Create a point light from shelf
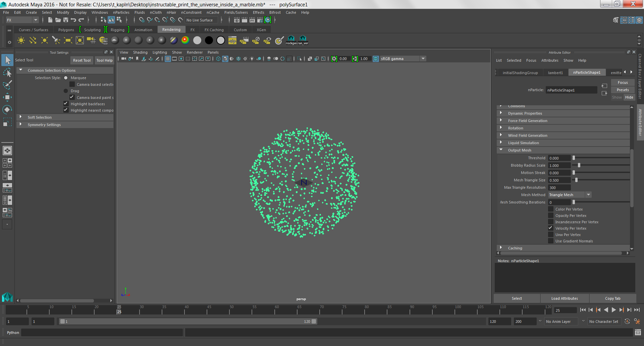Screen dimensions: 644x346 click(45, 40)
